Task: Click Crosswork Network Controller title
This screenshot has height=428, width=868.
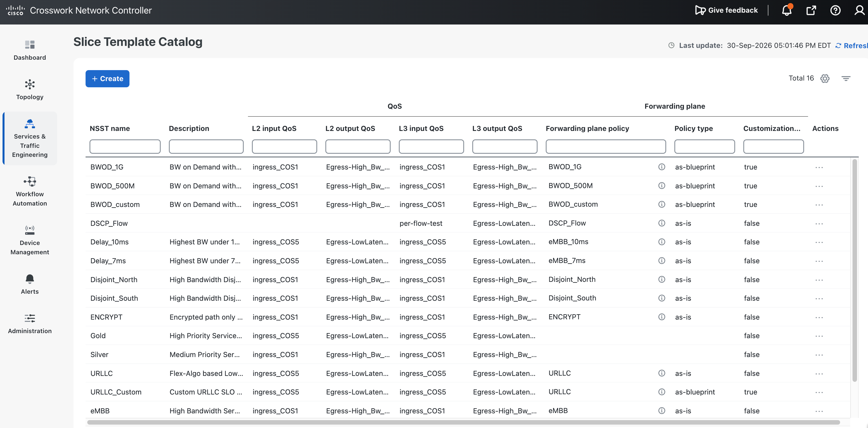Action: pyautogui.click(x=91, y=10)
